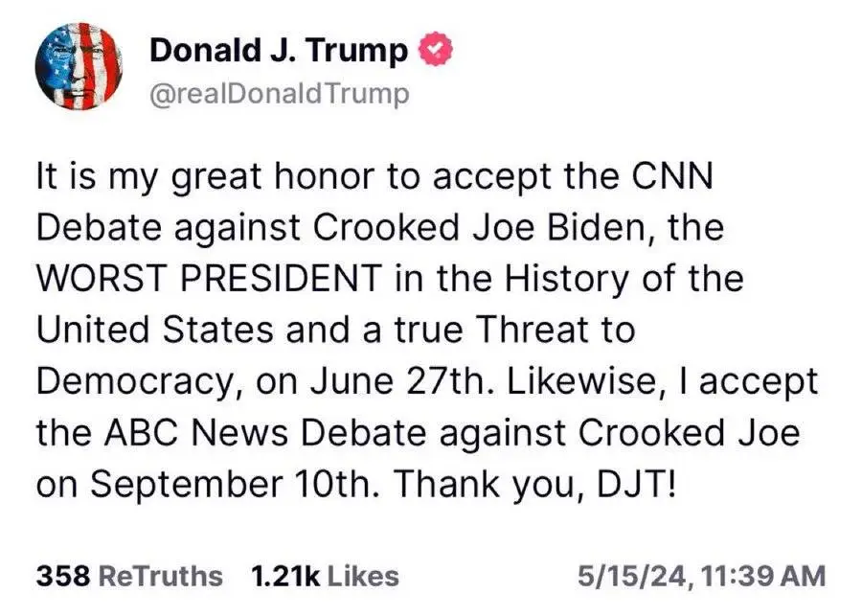Open the @realDonaldTrump handle link
This screenshot has width=862, height=616.
[x=279, y=93]
